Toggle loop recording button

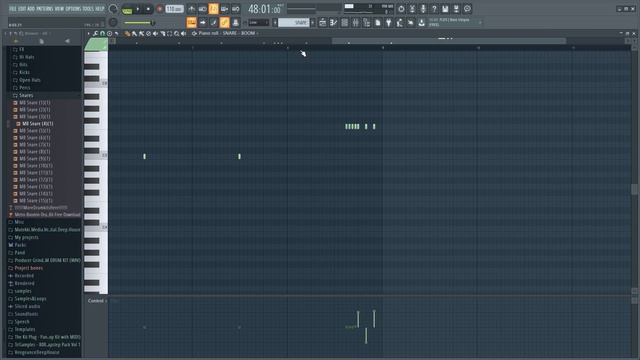point(236,9)
